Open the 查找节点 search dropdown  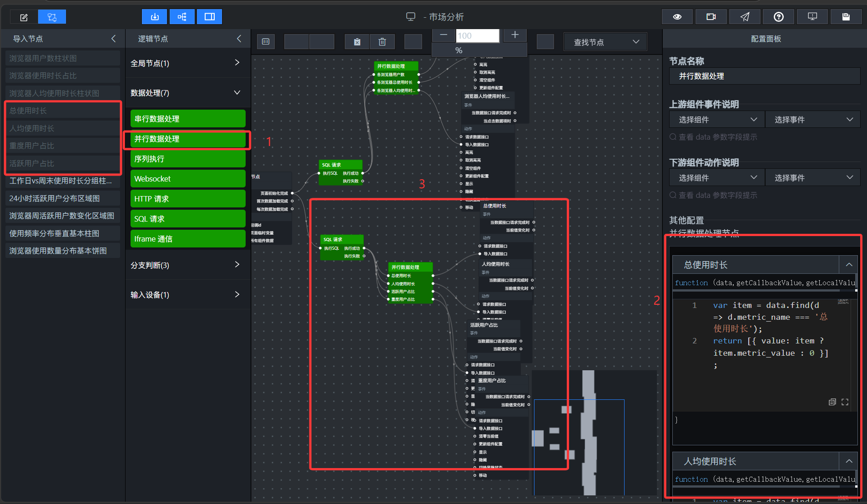point(605,42)
